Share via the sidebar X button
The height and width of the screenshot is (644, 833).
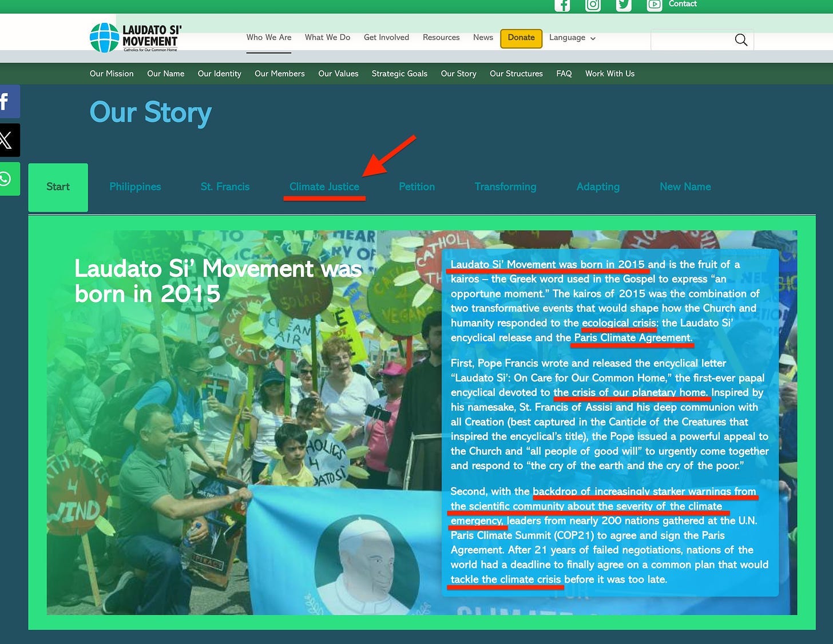pos(10,140)
